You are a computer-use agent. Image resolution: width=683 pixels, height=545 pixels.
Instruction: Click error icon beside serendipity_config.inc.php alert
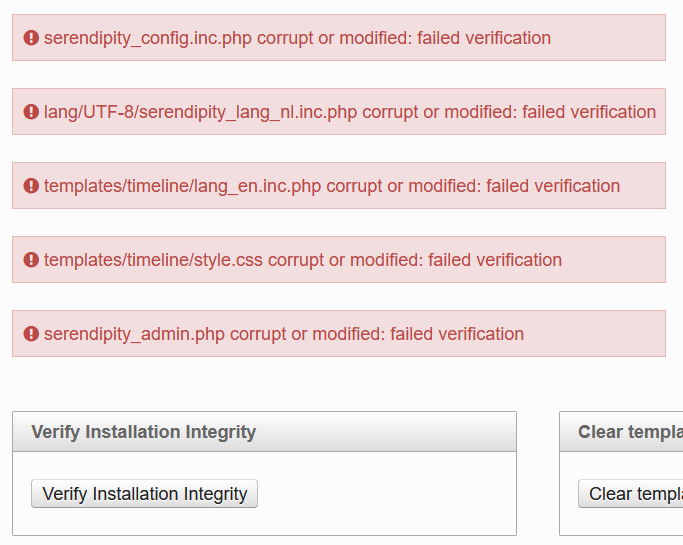(x=31, y=38)
